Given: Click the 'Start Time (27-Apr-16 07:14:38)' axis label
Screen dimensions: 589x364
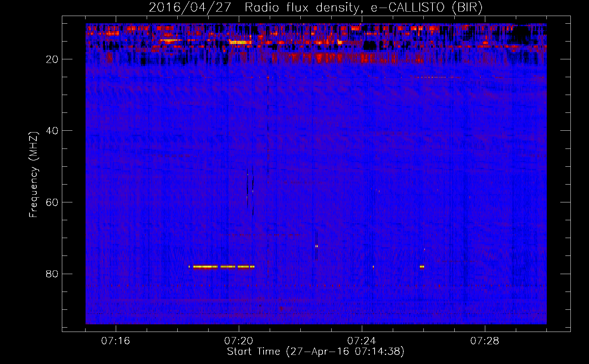Looking at the screenshot, I should tap(316, 352).
